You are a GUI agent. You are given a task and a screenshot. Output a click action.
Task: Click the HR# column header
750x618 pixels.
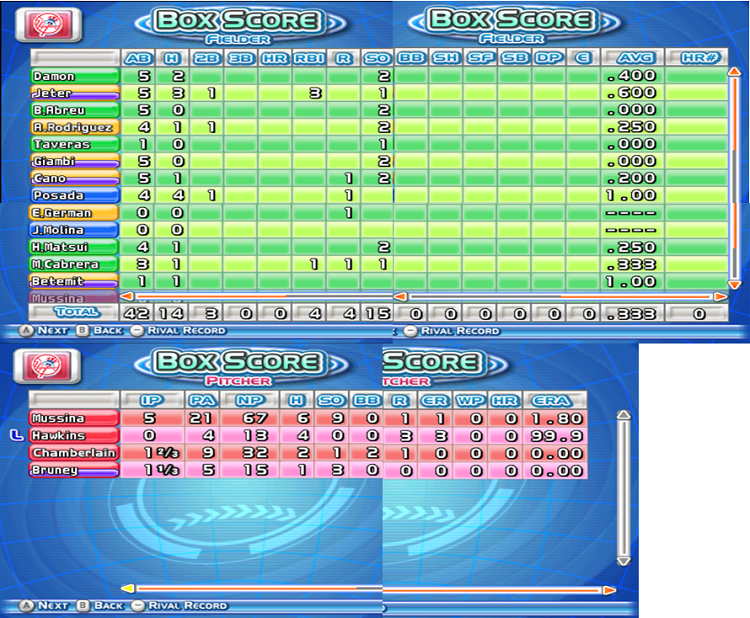click(x=696, y=57)
